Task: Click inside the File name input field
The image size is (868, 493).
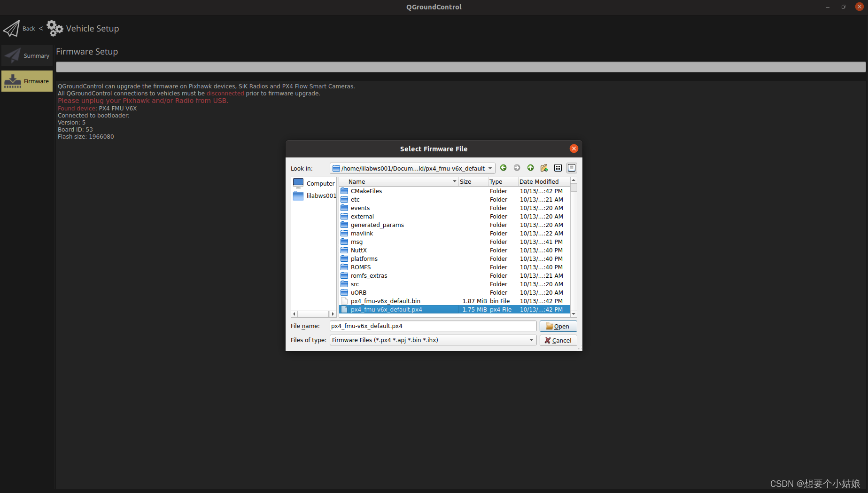Action: 432,326
